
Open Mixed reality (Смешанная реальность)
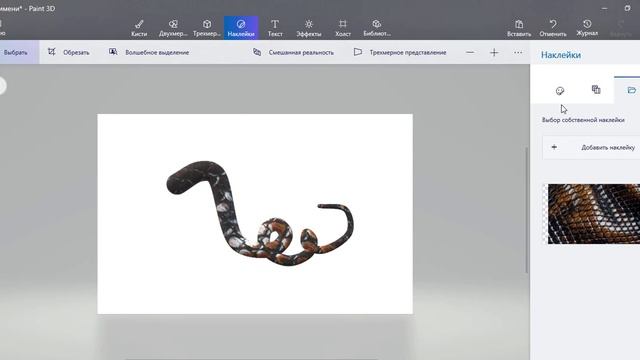point(293,52)
